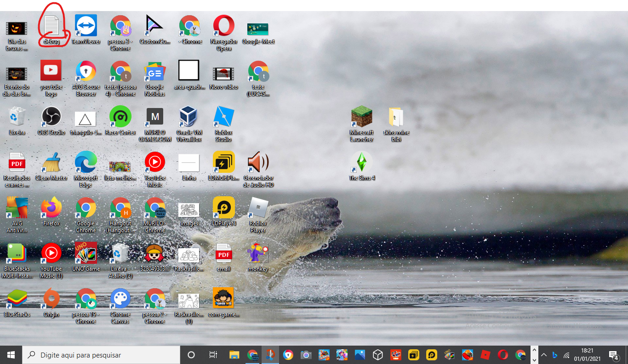Screen dimensions: 628x364
Task: Open the Wi-Fi network tray icon
Action: pos(567,355)
